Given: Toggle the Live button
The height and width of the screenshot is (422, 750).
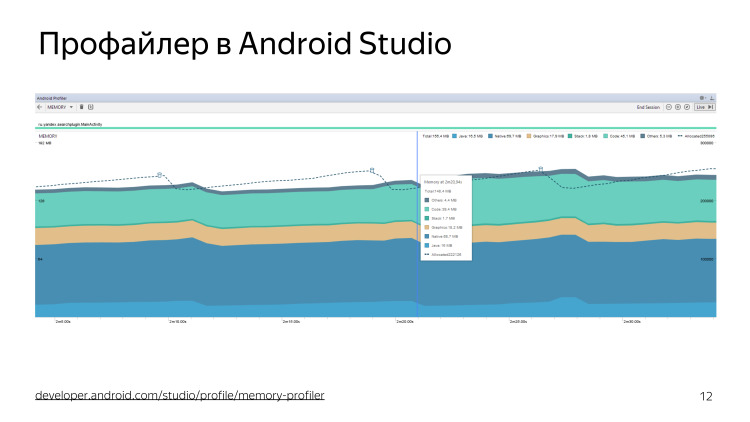Looking at the screenshot, I should 705,107.
